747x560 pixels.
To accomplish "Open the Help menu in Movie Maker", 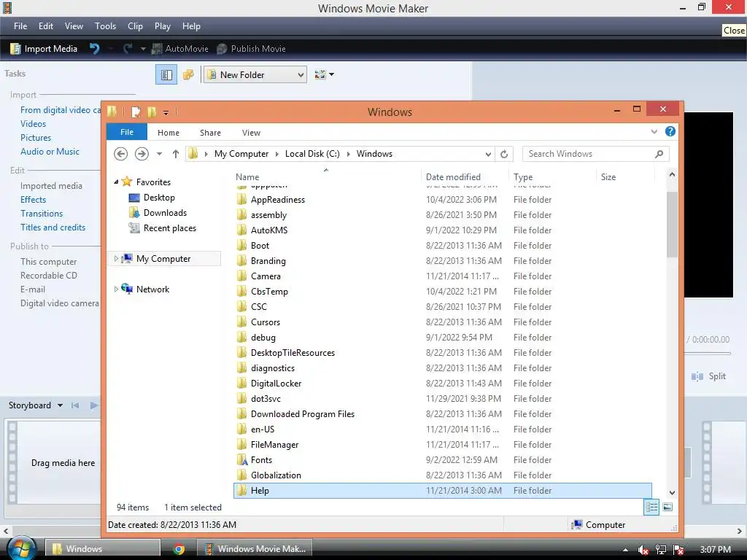I will (191, 26).
